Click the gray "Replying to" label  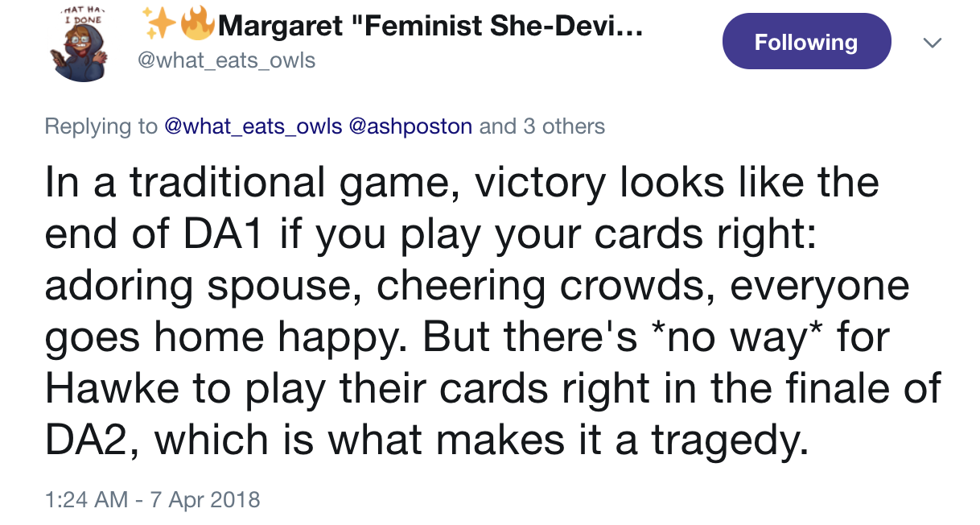pos(100,126)
